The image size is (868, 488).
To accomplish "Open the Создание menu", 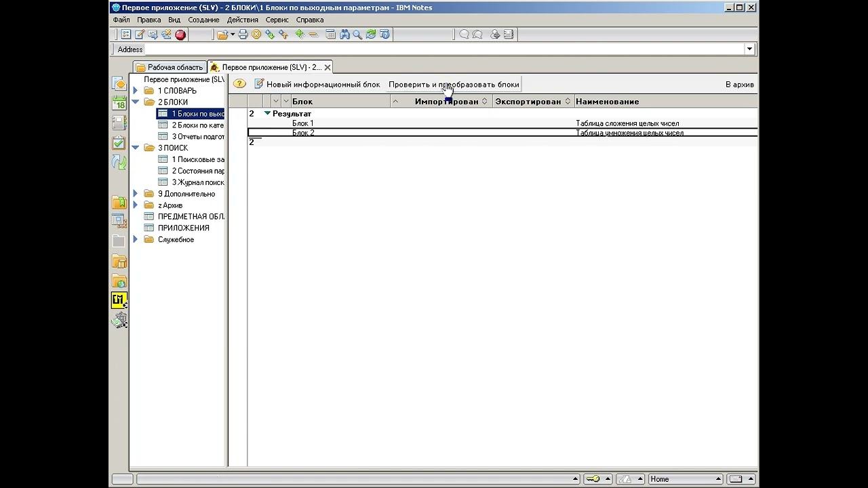I will [203, 20].
